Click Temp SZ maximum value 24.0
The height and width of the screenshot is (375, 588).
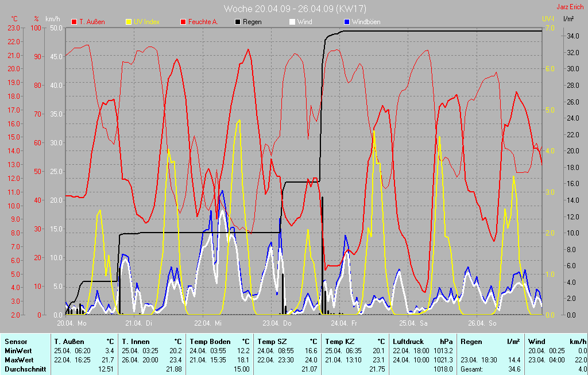(x=311, y=359)
